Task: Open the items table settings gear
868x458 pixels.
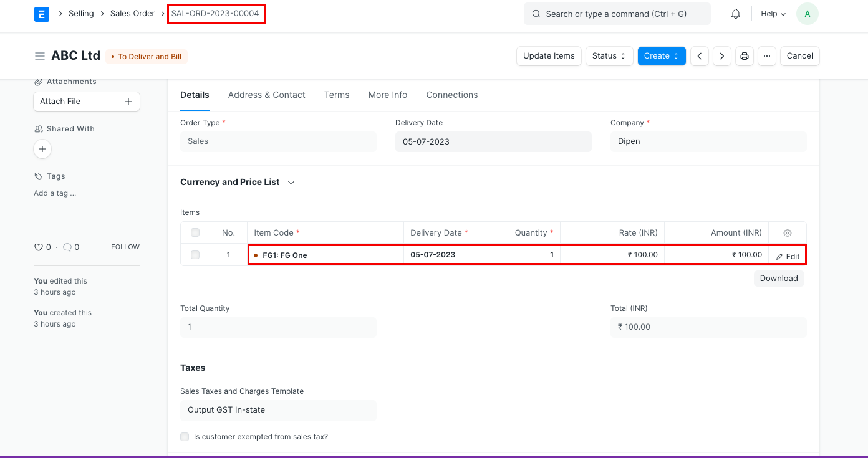Action: click(x=787, y=232)
